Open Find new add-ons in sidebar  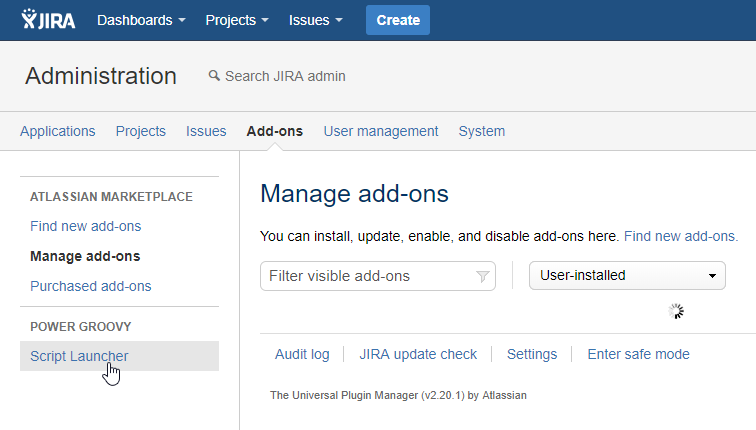(x=86, y=226)
